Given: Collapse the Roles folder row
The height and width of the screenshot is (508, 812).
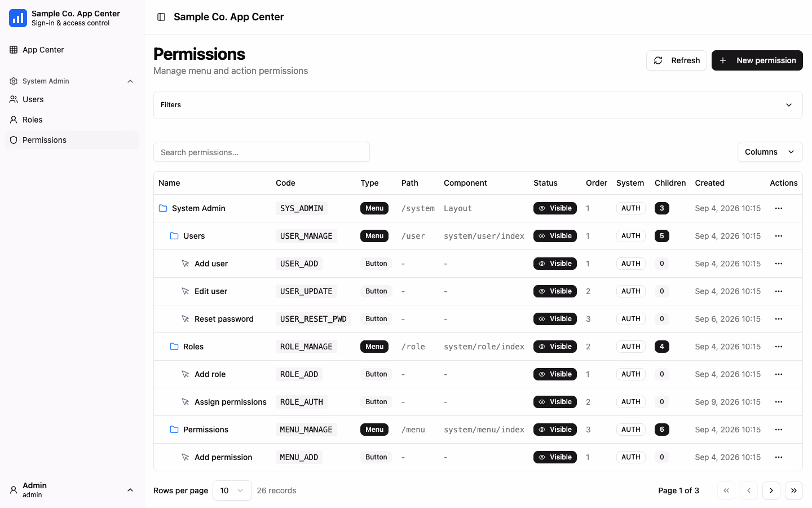Looking at the screenshot, I should [x=174, y=347].
